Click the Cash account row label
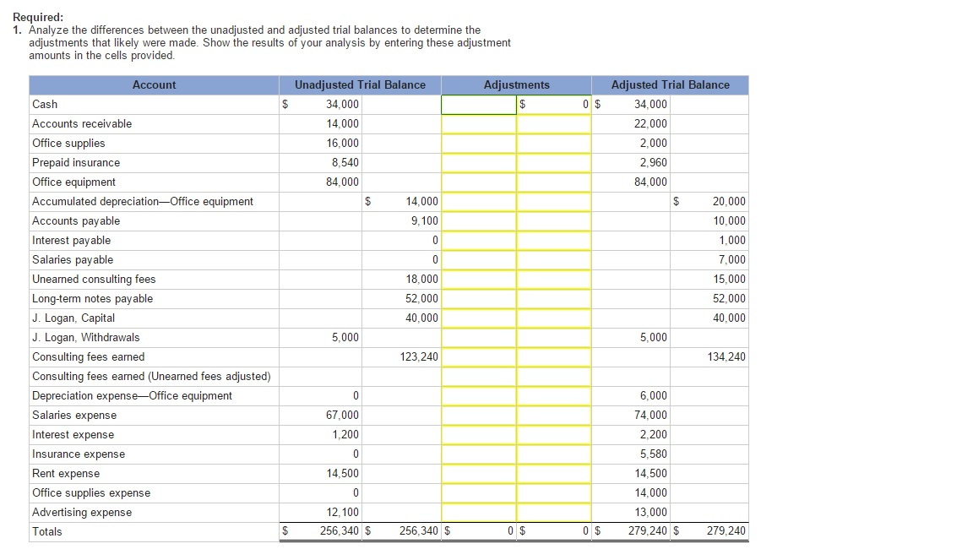973x560 pixels. click(41, 104)
